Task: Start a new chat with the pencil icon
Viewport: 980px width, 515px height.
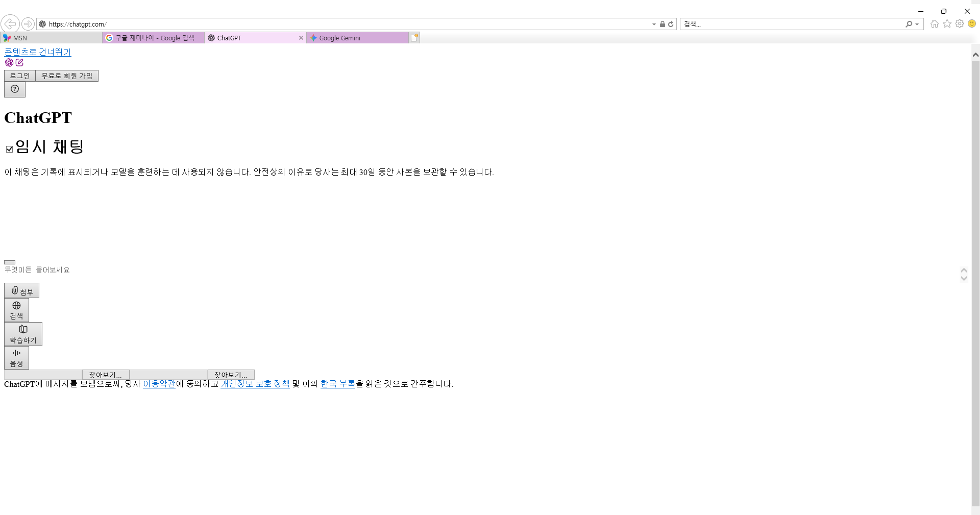Action: coord(19,62)
